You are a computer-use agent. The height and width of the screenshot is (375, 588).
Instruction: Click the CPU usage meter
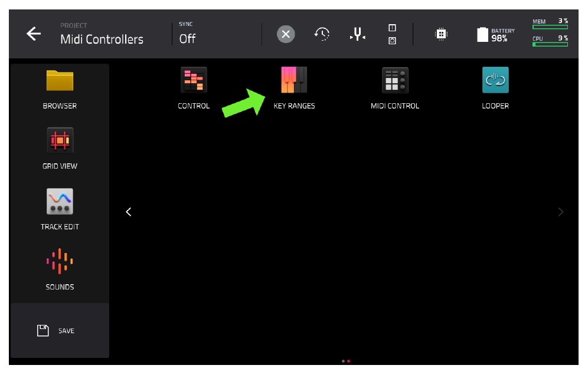pos(550,41)
